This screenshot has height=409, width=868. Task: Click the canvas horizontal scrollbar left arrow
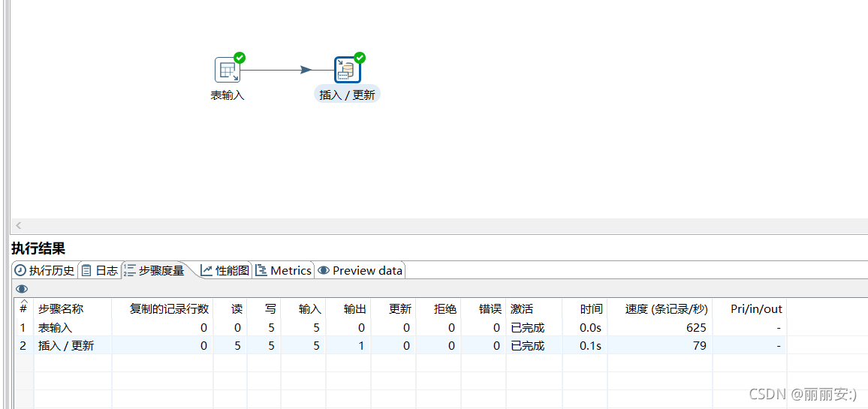(x=18, y=225)
